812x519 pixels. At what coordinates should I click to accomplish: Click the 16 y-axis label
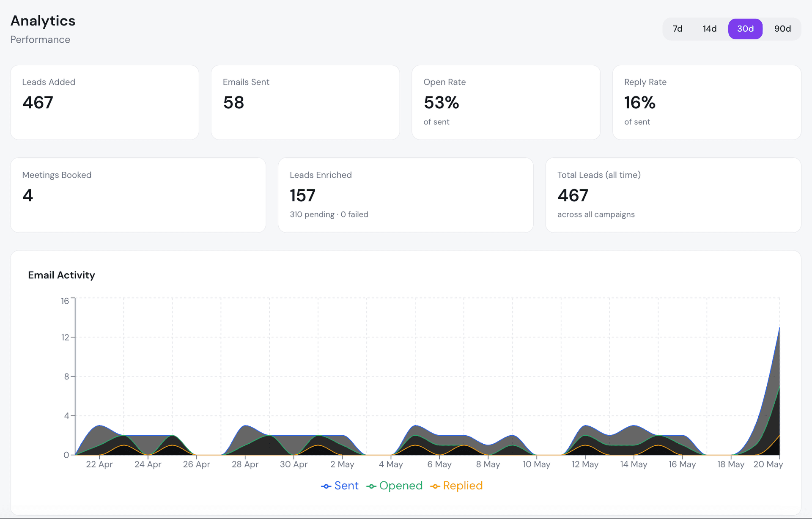click(65, 301)
